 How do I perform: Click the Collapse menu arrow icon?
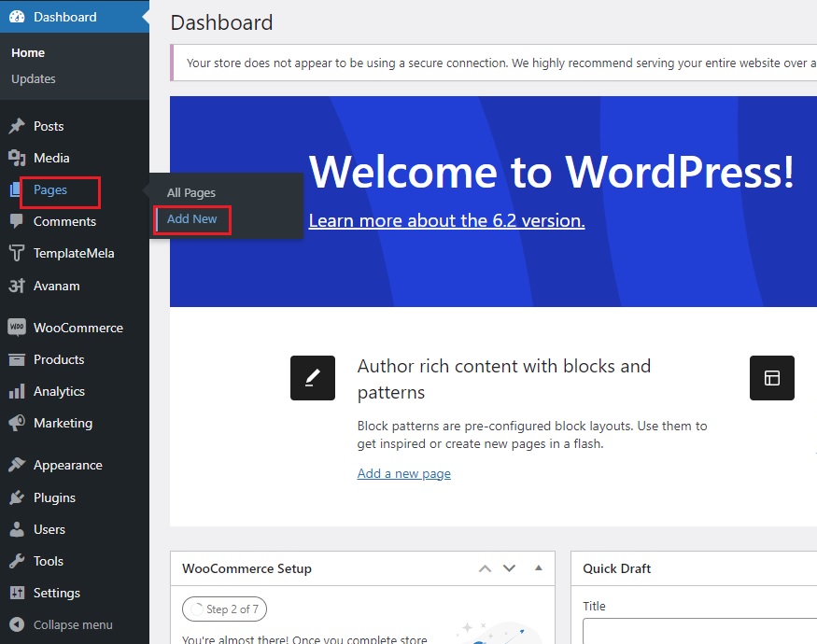tap(17, 624)
